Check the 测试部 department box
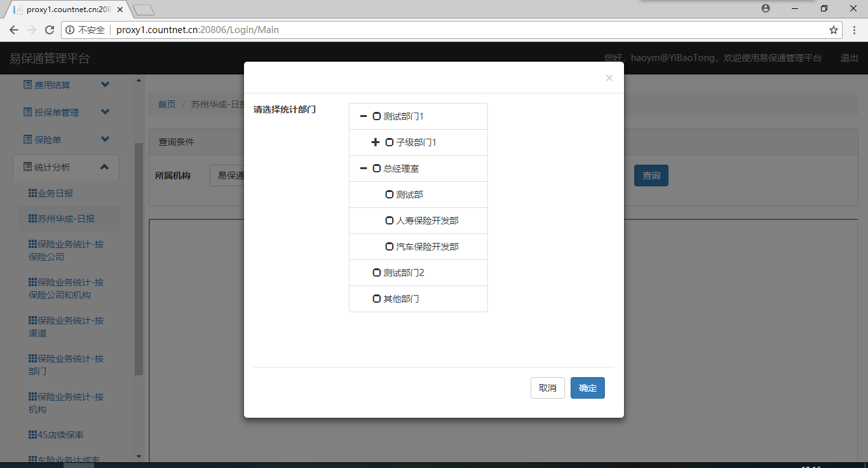The image size is (868, 468). 390,195
